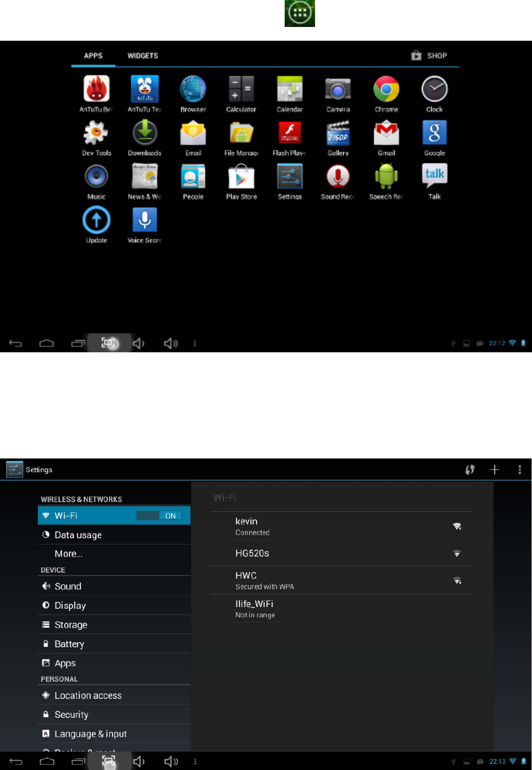The height and width of the screenshot is (770, 532).
Task: Open Storage settings
Action: click(x=114, y=625)
